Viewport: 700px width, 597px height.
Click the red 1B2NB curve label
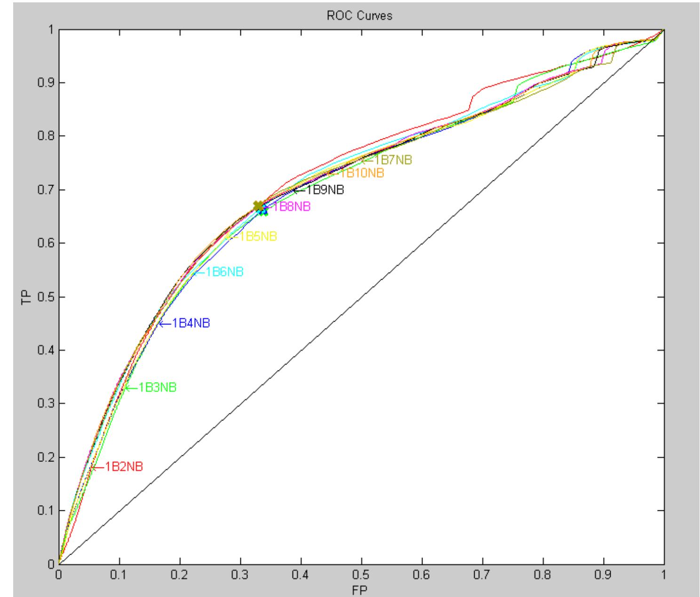pyautogui.click(x=123, y=467)
